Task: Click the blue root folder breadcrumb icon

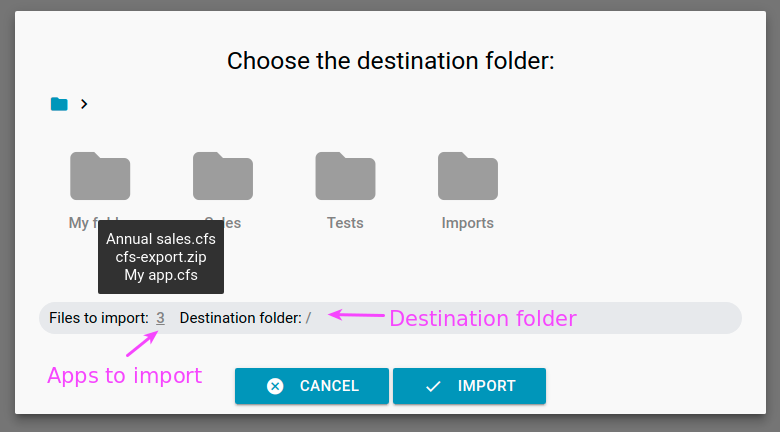Action: [x=59, y=104]
